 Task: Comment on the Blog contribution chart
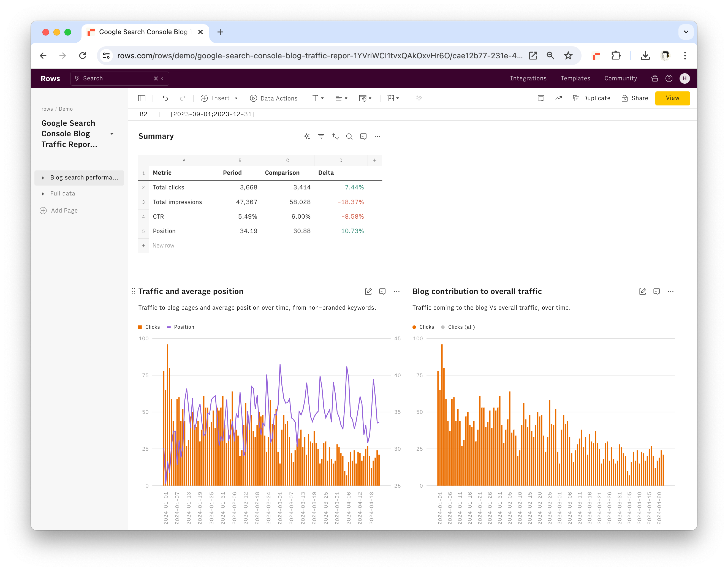pos(656,292)
